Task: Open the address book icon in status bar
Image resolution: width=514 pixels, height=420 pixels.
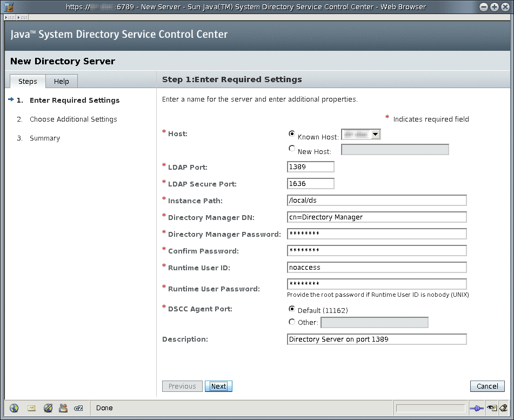Action: [63, 408]
